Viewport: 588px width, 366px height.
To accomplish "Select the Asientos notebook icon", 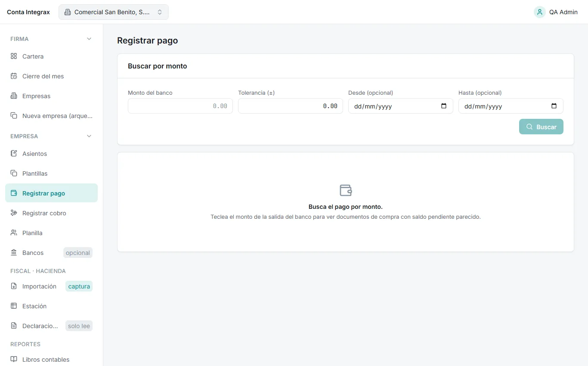I will tap(14, 154).
